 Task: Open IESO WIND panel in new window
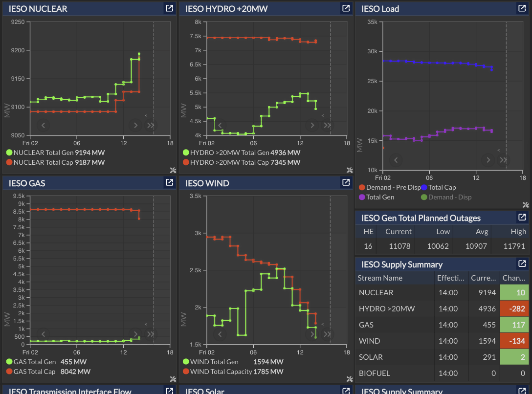346,182
